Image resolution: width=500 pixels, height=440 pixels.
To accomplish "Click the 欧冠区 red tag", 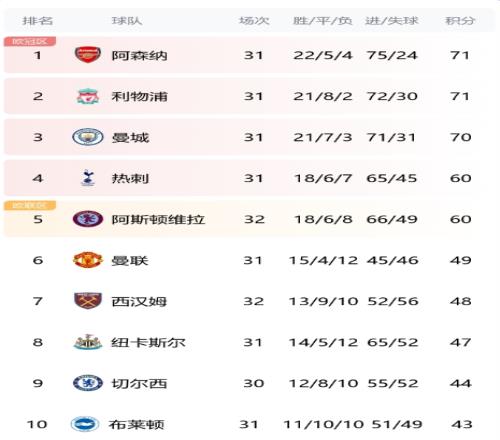I will [x=30, y=41].
